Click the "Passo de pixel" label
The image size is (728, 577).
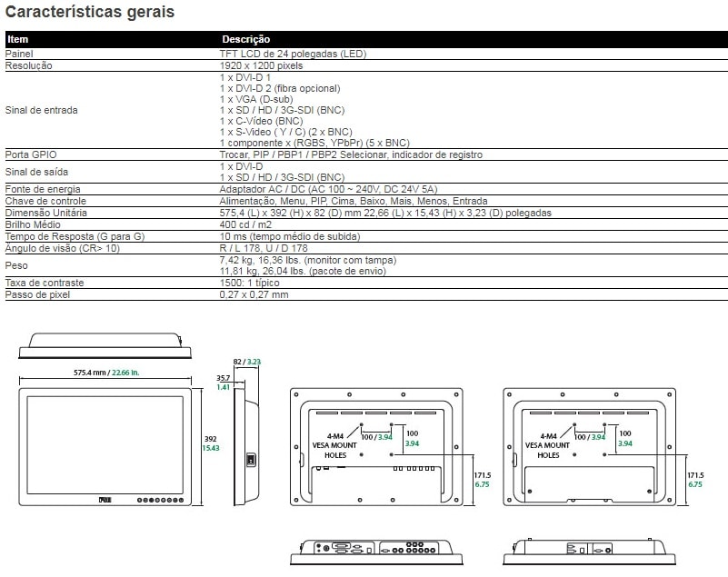click(37, 294)
